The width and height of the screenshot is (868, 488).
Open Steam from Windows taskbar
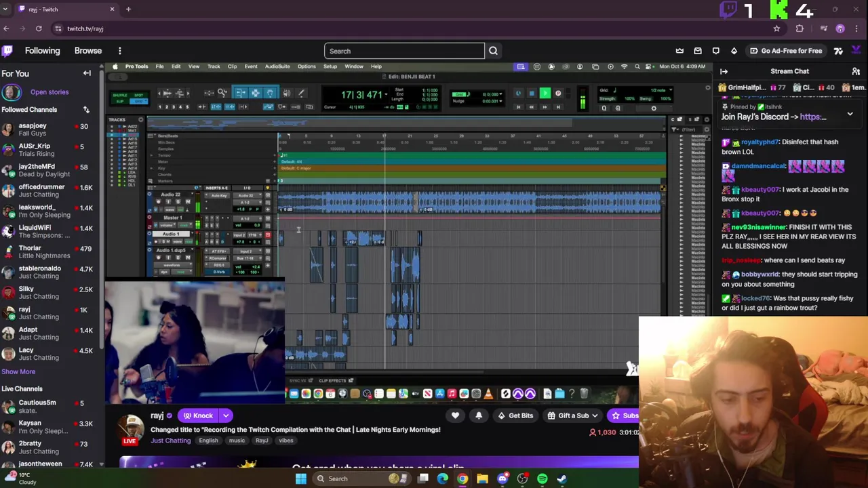(562, 479)
